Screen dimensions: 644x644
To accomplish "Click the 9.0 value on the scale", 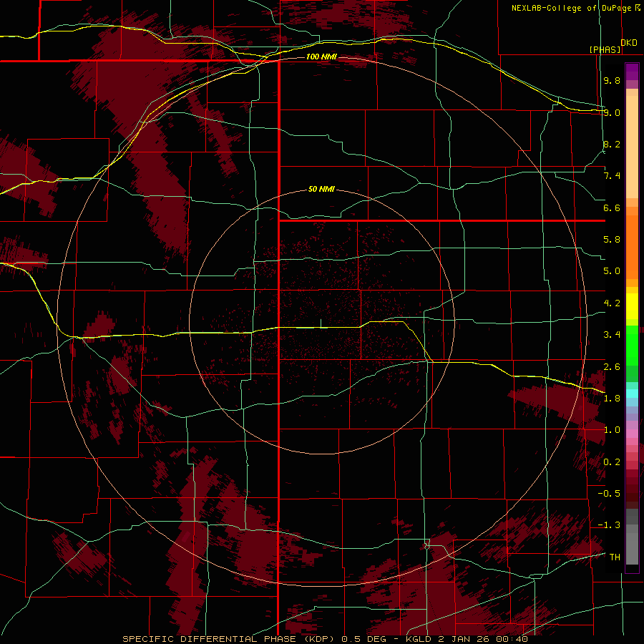I will point(612,112).
